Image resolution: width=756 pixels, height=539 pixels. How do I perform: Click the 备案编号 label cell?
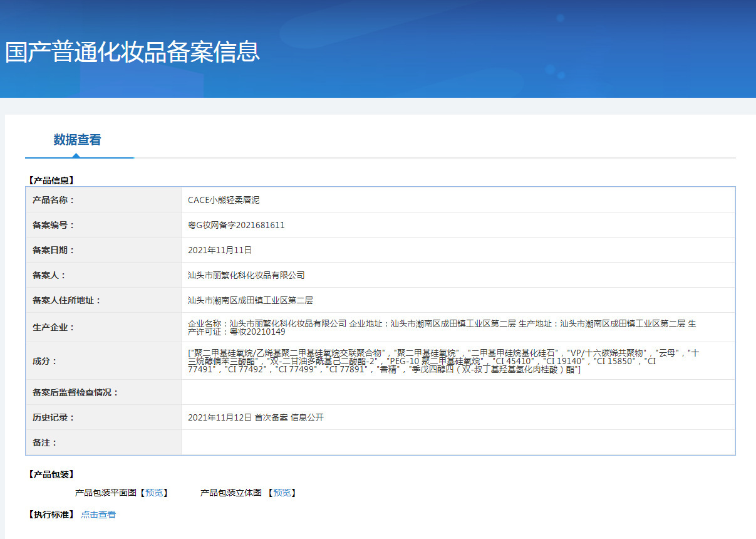click(x=103, y=225)
